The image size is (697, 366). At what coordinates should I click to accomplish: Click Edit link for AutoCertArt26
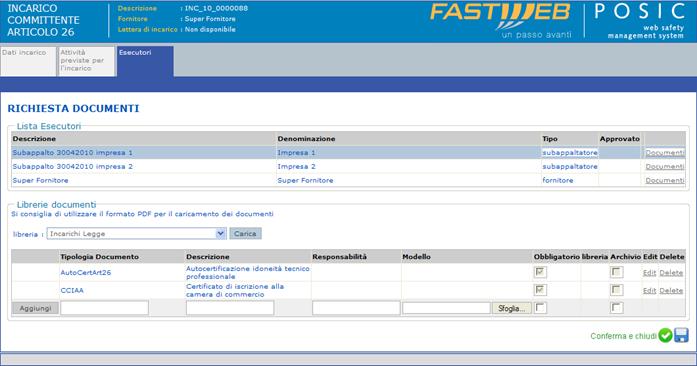tap(649, 273)
